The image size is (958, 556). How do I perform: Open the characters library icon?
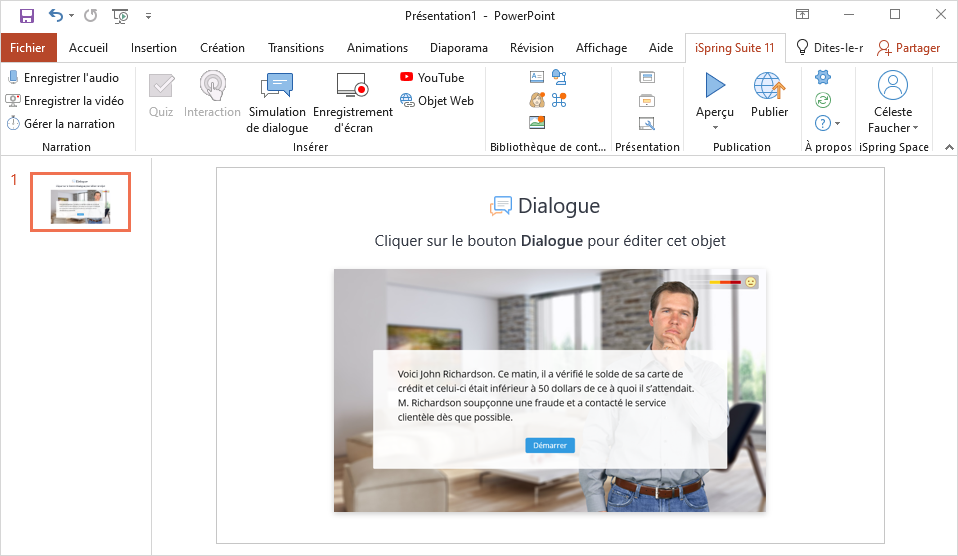point(537,100)
